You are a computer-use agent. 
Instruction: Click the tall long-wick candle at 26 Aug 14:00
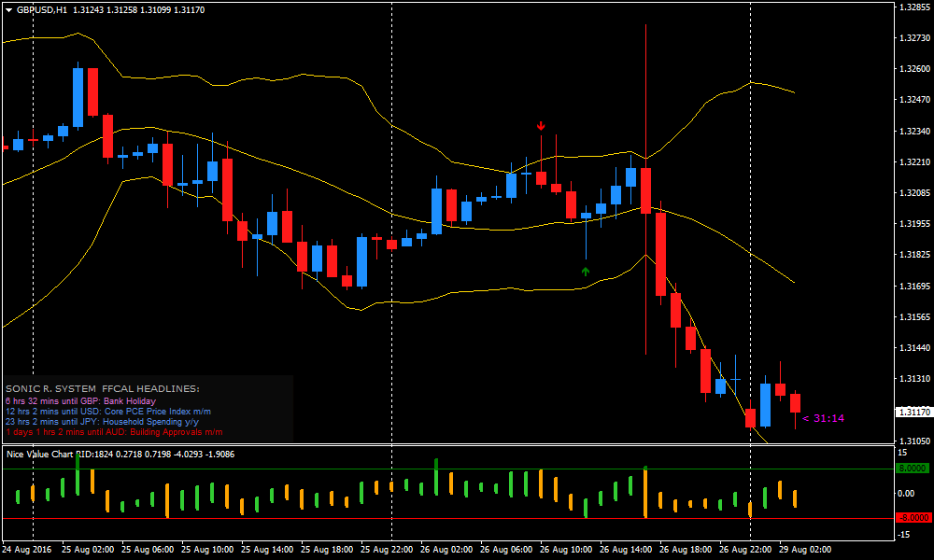(x=645, y=187)
